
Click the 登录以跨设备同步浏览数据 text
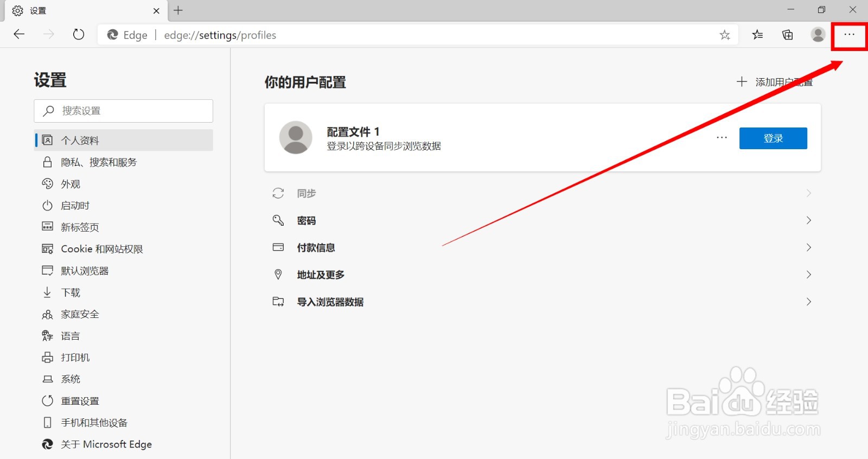pos(384,146)
